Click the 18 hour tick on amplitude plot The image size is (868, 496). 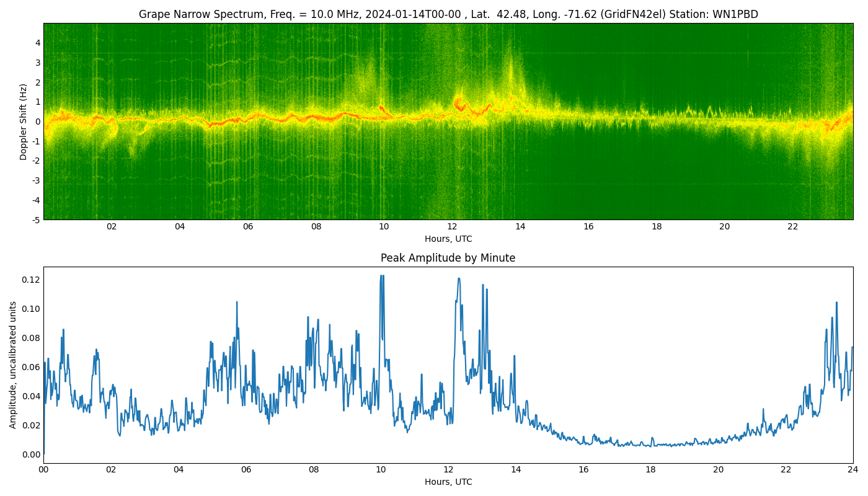(x=650, y=470)
